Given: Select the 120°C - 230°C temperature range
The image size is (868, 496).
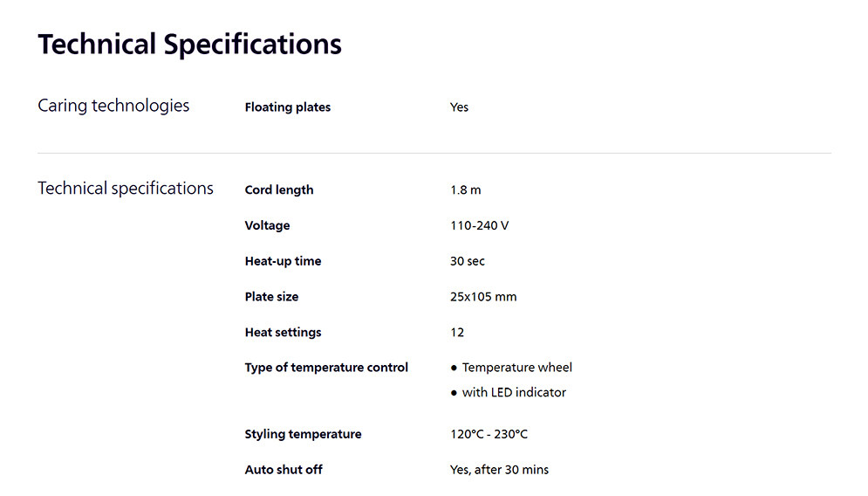Looking at the screenshot, I should (489, 434).
